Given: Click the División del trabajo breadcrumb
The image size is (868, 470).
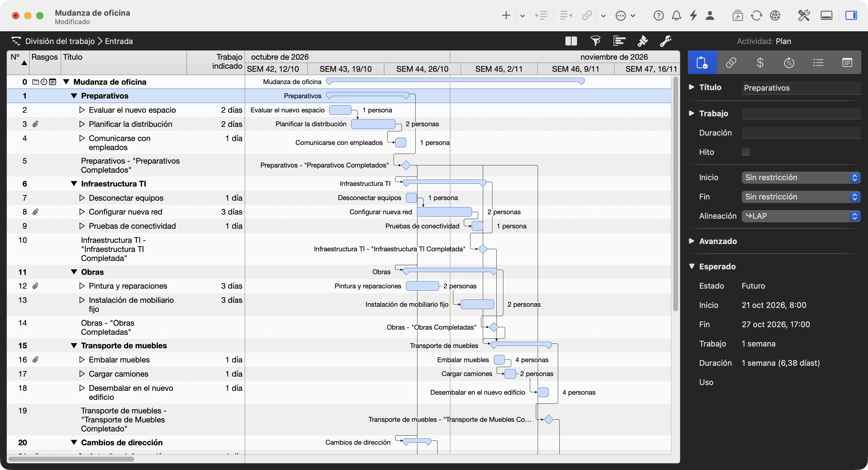Looking at the screenshot, I should coord(60,41).
